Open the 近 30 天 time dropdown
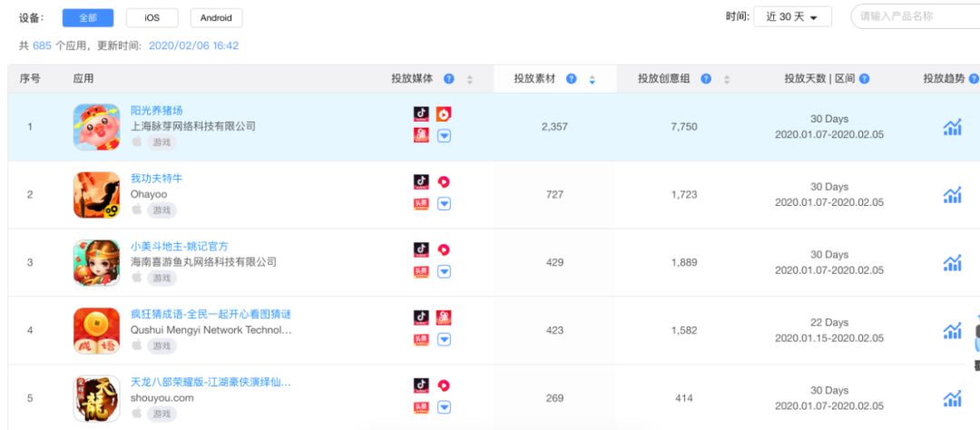 pyautogui.click(x=792, y=17)
